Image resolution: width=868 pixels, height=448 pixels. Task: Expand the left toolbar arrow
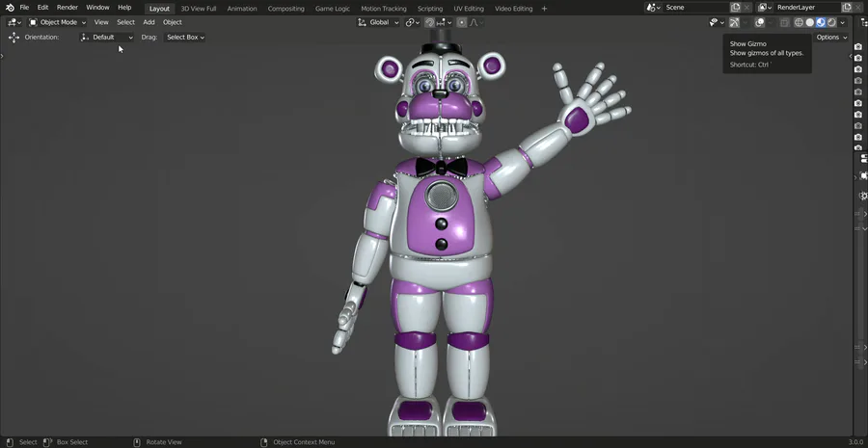[2, 56]
